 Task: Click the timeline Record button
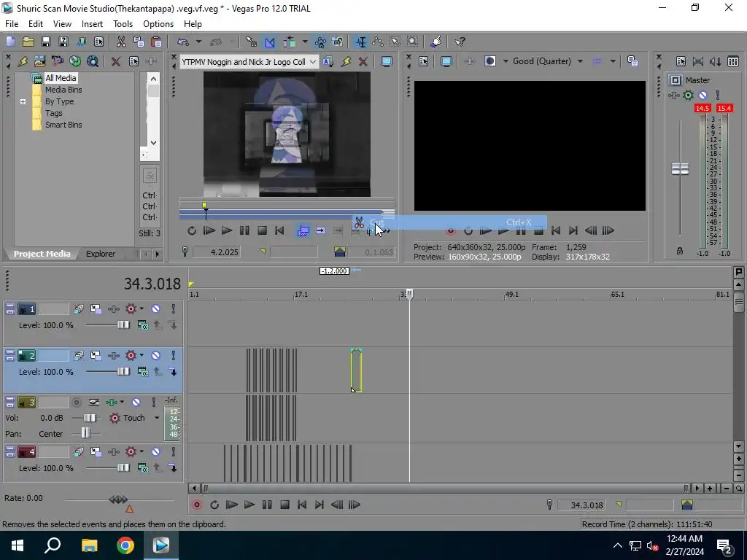(197, 505)
